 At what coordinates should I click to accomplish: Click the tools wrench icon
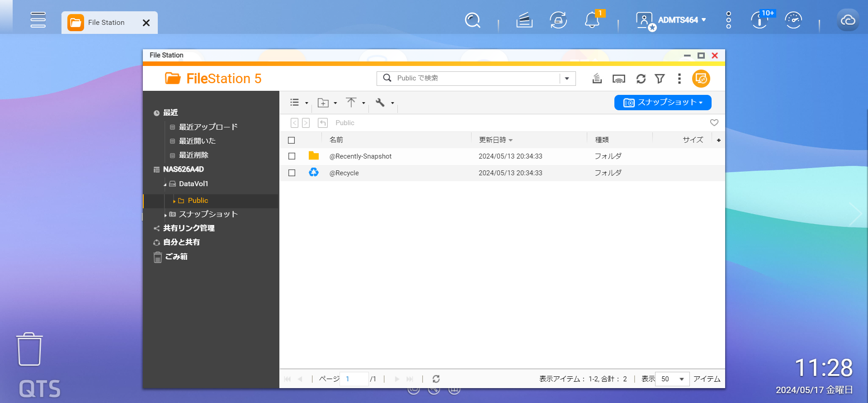(x=380, y=103)
